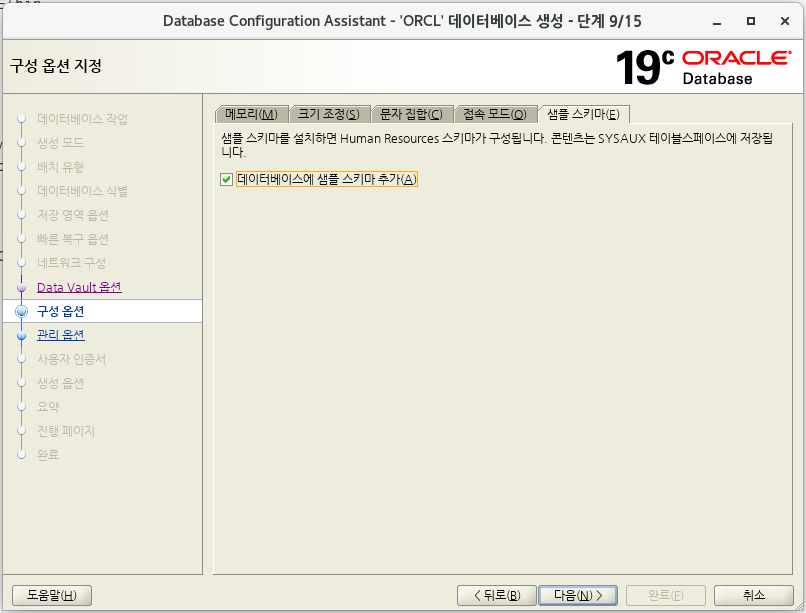Select the 문자 집합(C) tab
Image resolution: width=806 pixels, height=613 pixels.
(411, 114)
